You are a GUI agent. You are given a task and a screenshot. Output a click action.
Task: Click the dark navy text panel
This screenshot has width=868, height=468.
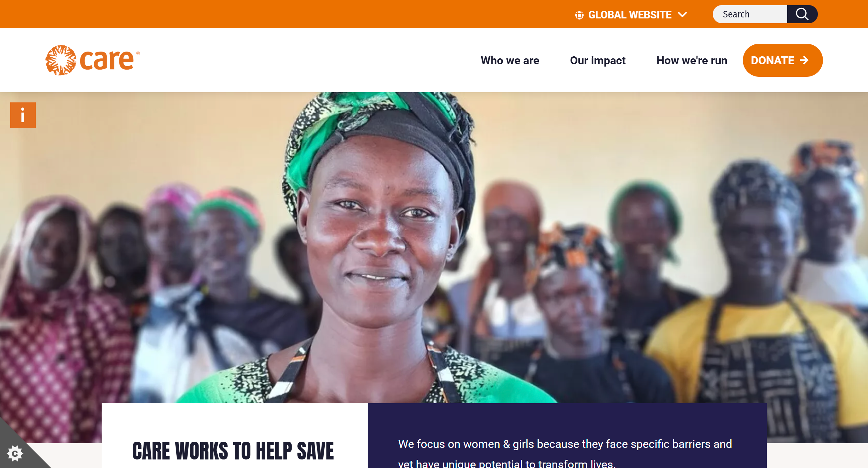click(567, 436)
